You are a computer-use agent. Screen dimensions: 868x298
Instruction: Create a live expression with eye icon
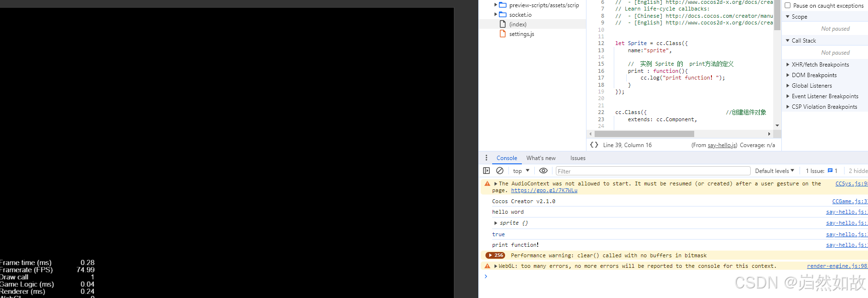point(543,171)
